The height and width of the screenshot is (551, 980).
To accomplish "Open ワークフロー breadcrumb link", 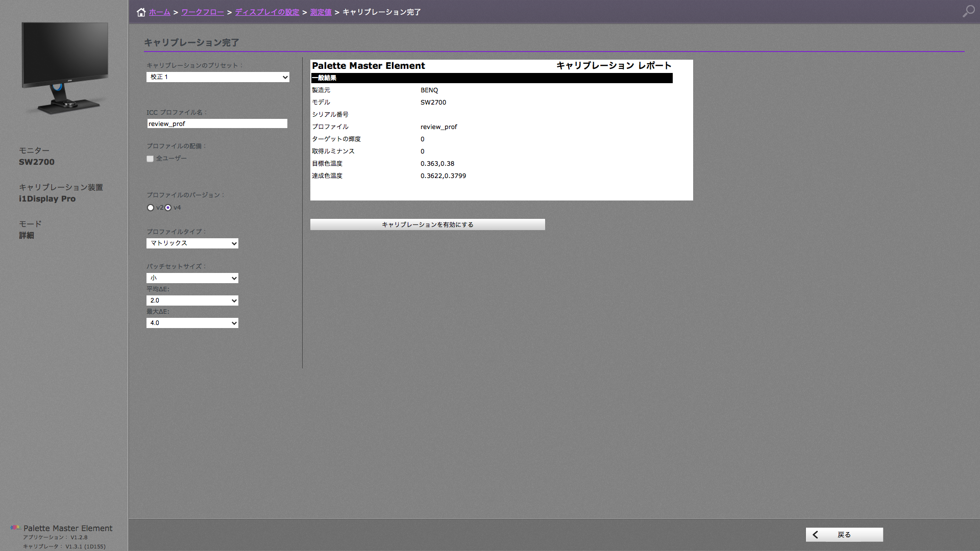I will pyautogui.click(x=203, y=12).
